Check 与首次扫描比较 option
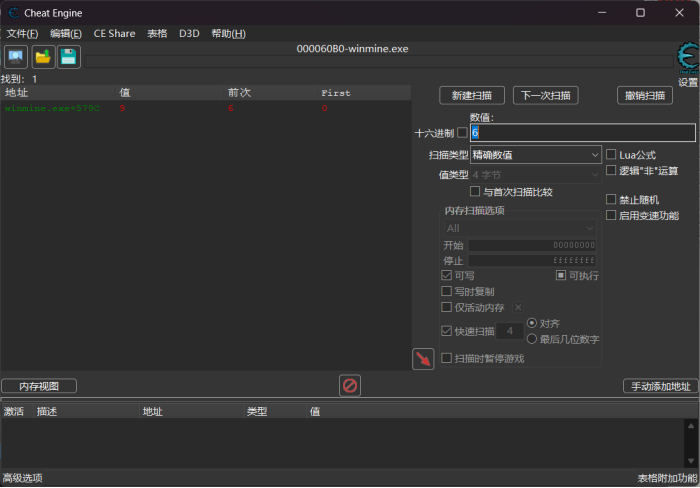700x488 pixels. (x=475, y=192)
